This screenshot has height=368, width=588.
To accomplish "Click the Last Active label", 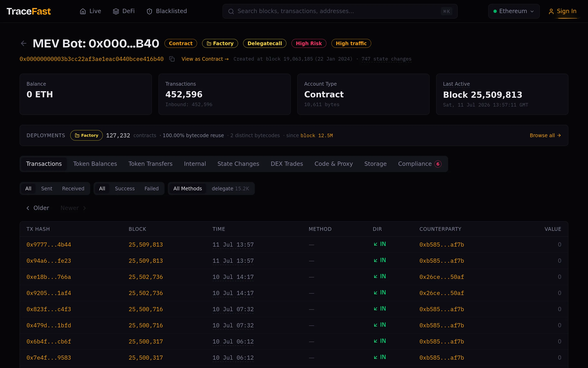I will pyautogui.click(x=456, y=84).
